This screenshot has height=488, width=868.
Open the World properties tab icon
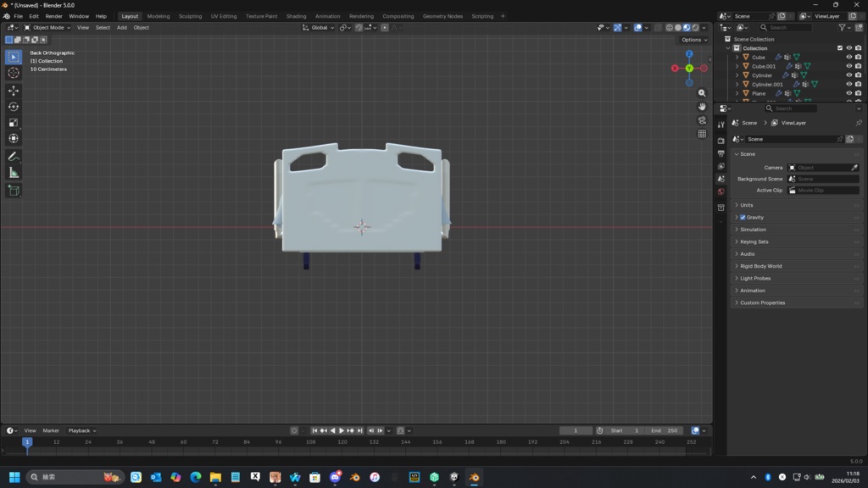click(721, 191)
